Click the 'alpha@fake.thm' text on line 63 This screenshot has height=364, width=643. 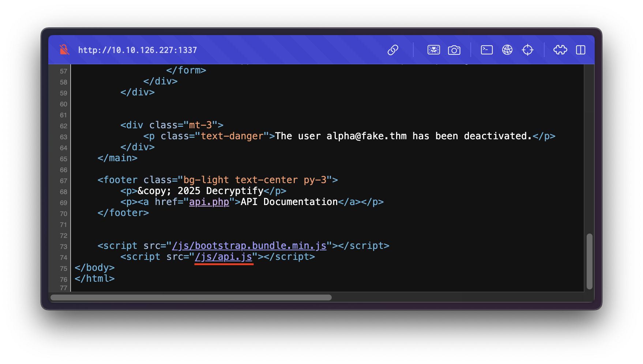[x=366, y=136]
